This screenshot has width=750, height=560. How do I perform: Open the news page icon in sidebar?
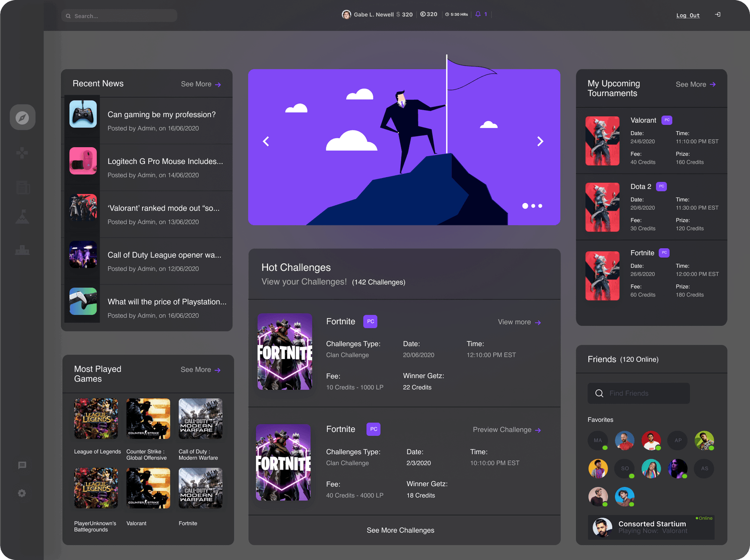point(22,187)
